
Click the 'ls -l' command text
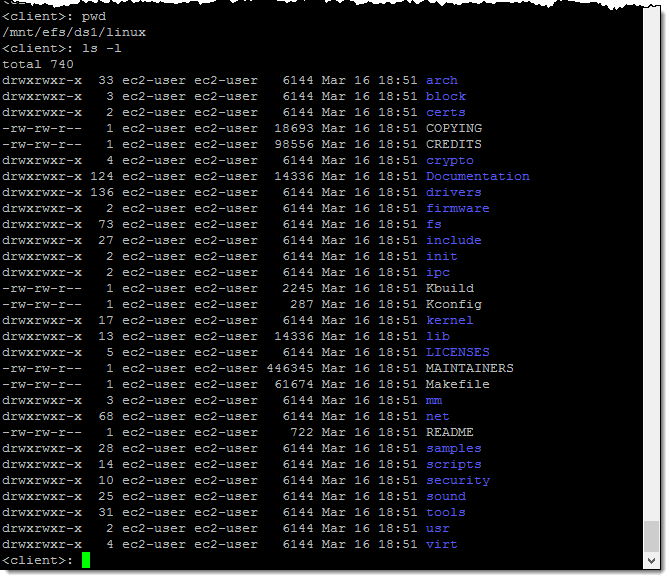coord(102,48)
